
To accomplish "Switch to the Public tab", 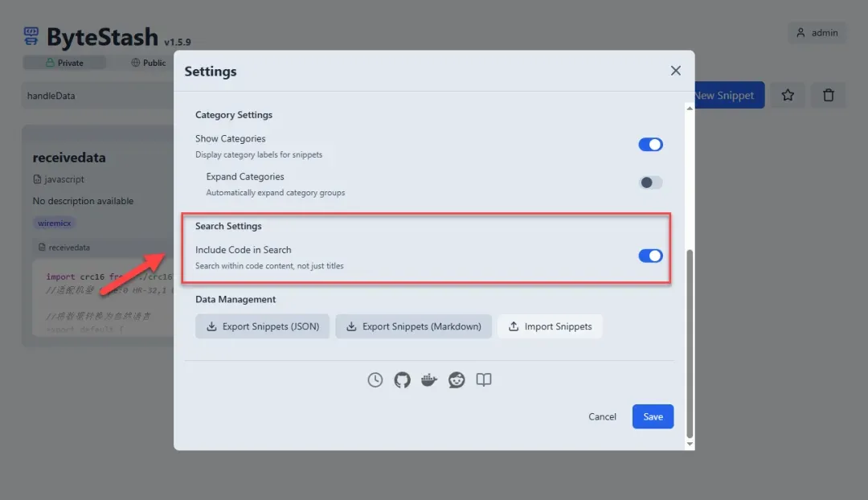I will pyautogui.click(x=149, y=63).
